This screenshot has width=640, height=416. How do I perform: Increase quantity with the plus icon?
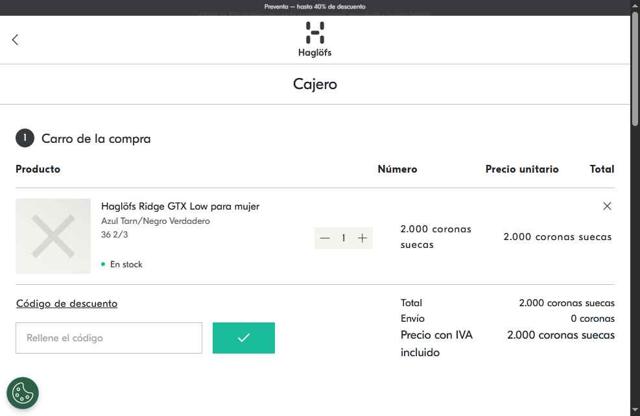(x=362, y=238)
